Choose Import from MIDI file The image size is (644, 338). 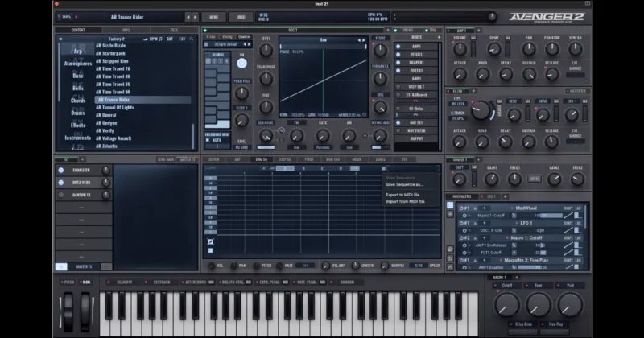click(x=405, y=202)
